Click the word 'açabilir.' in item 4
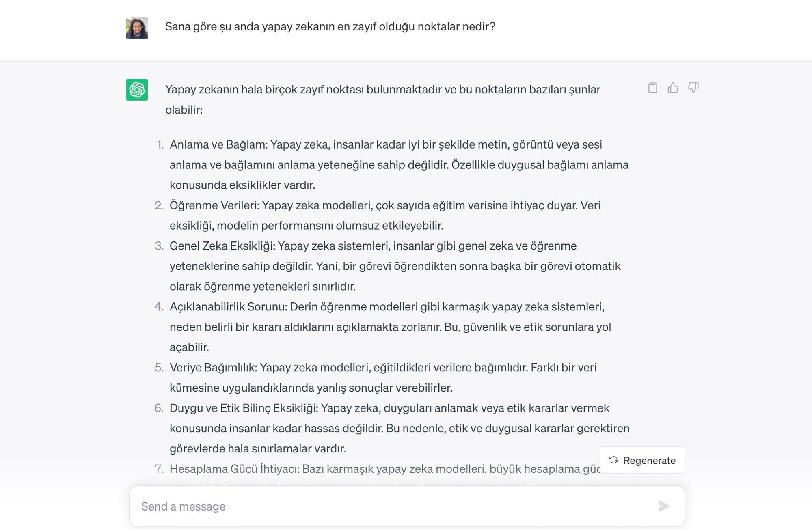Screen dimensions: 812x530 190,347
